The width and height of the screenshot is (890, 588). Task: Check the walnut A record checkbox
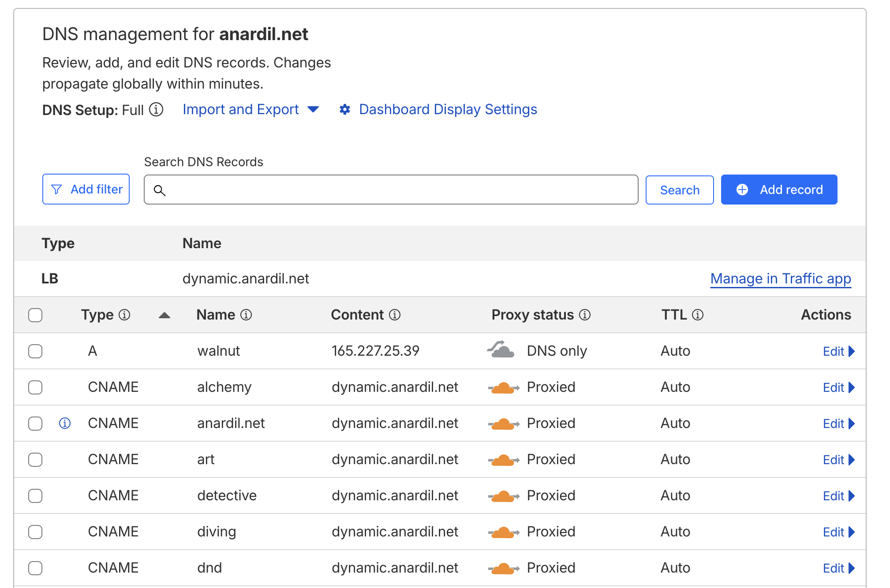pos(35,351)
